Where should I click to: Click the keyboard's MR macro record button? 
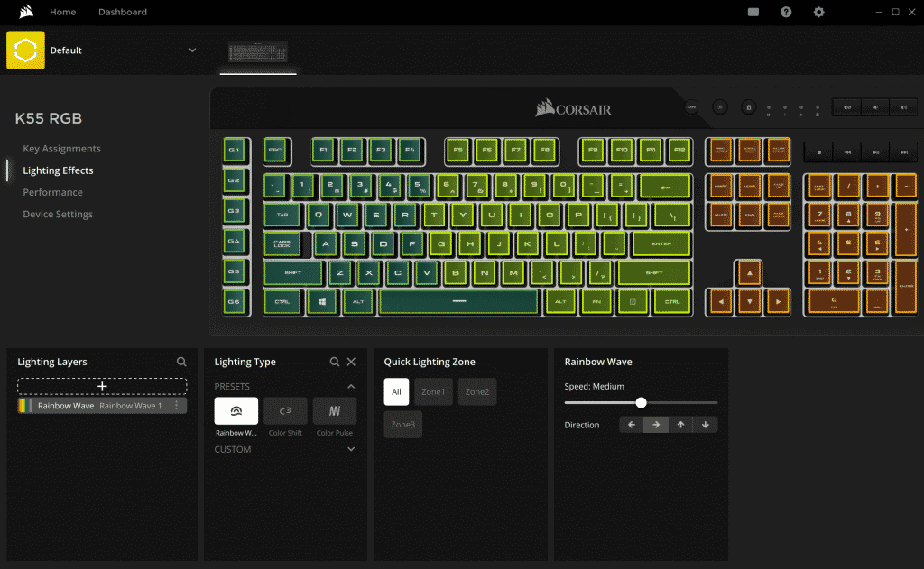click(691, 107)
